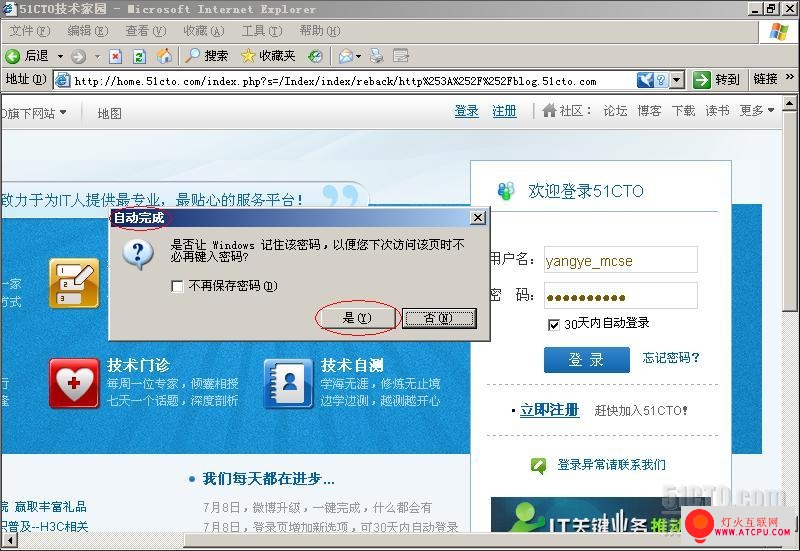Uncheck 30天内自动登录 checkbox
The height and width of the screenshot is (551, 800).
click(x=554, y=324)
